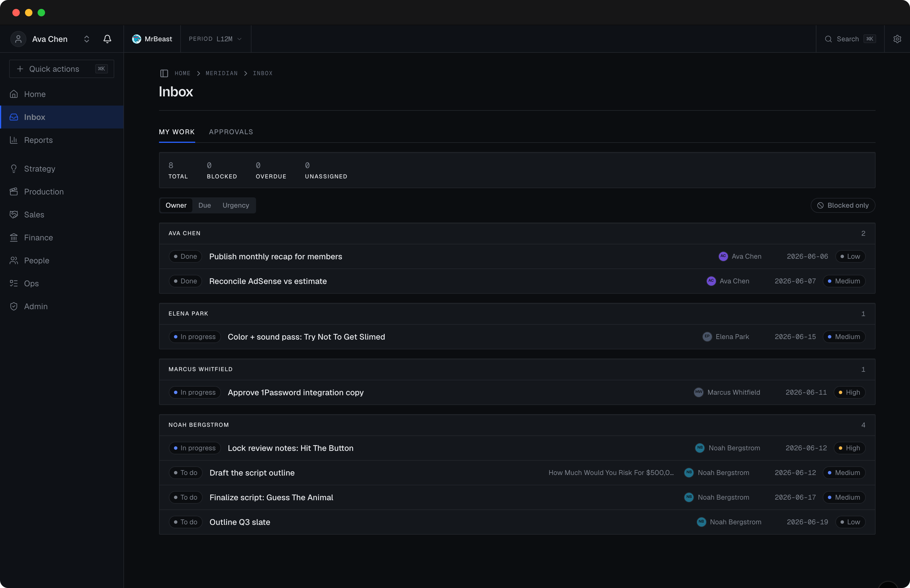Click To do status on Outline Q3 slate
The width and height of the screenshot is (910, 588).
(185, 522)
